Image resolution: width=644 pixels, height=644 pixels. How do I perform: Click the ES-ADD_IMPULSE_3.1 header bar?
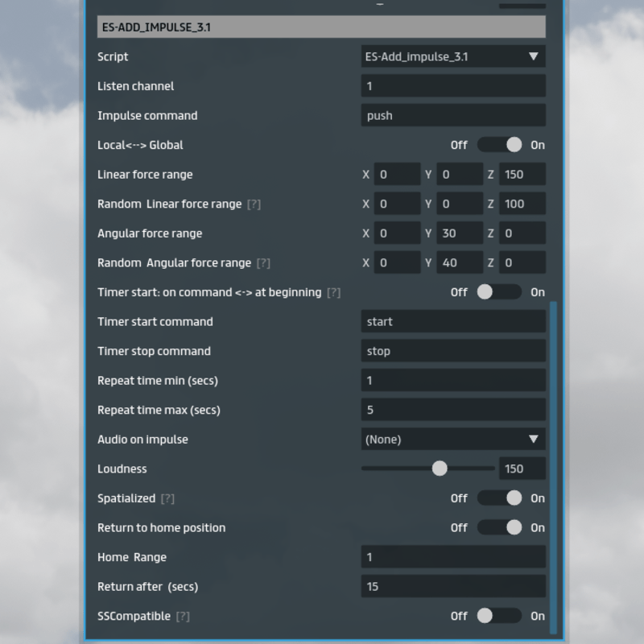coord(320,27)
